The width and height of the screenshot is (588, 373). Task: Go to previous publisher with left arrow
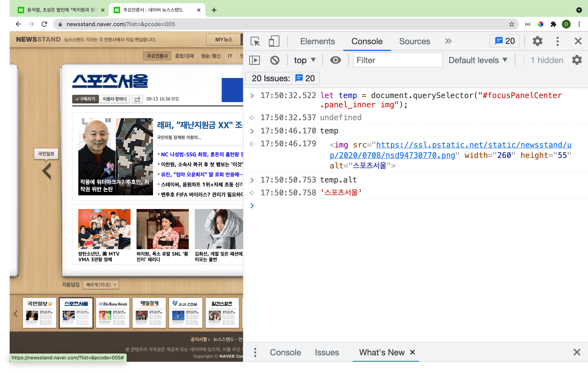tap(47, 171)
